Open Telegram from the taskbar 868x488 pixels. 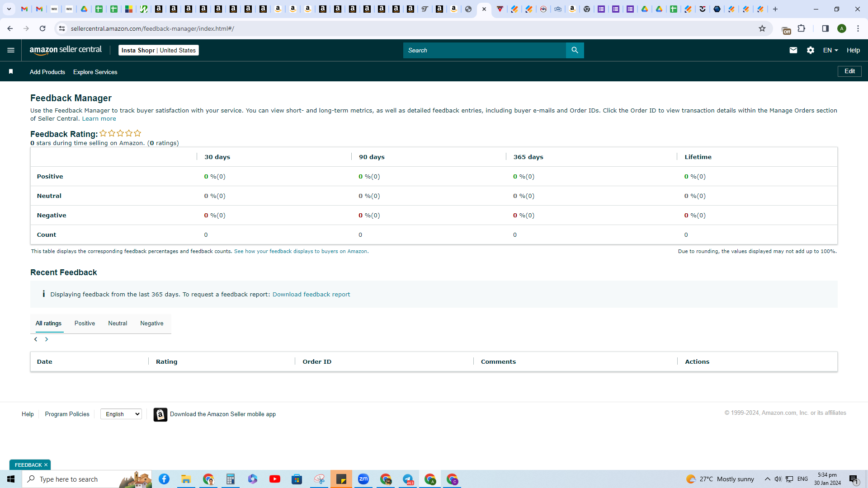[408, 479]
